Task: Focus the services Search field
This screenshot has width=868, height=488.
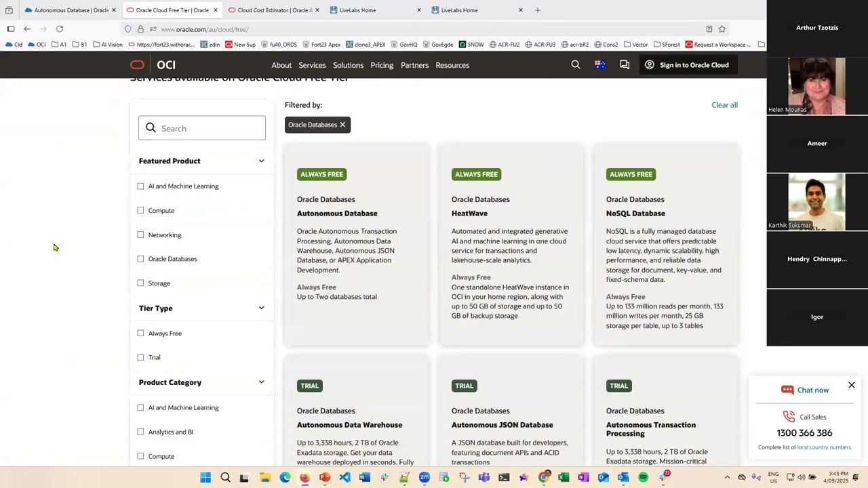Action: coord(202,128)
